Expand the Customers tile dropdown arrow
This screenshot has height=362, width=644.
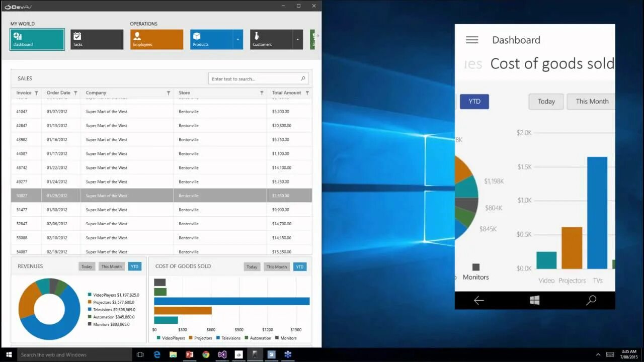coord(298,39)
